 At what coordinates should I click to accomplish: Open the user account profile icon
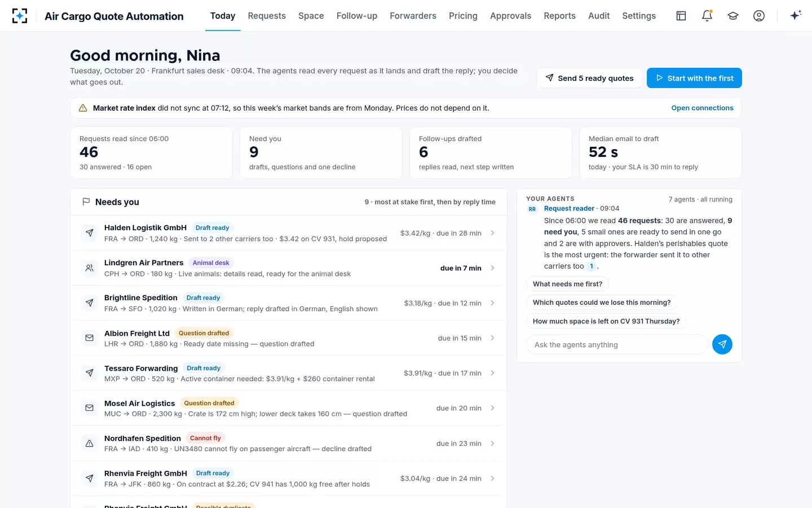click(x=759, y=16)
